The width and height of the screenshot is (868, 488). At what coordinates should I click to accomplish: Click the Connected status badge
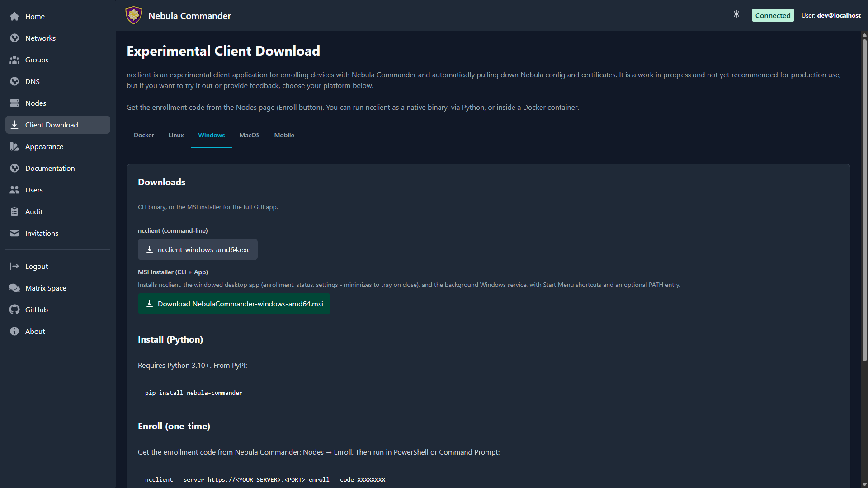[773, 15]
